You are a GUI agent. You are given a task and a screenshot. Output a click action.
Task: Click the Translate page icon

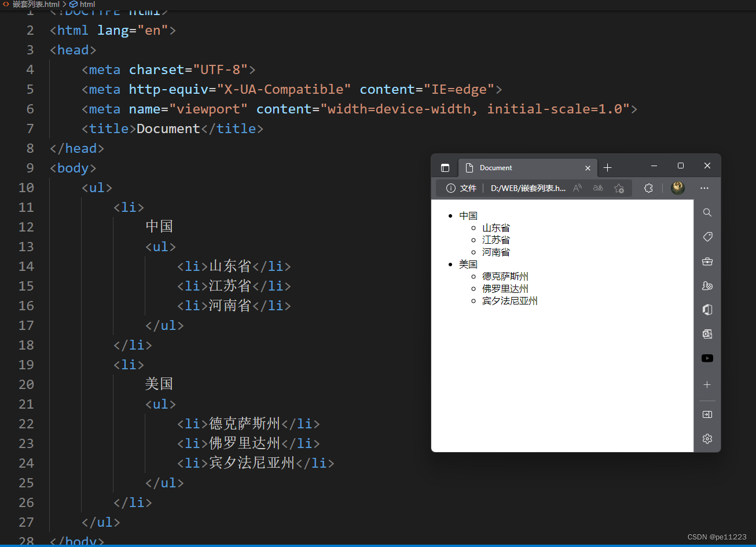598,188
